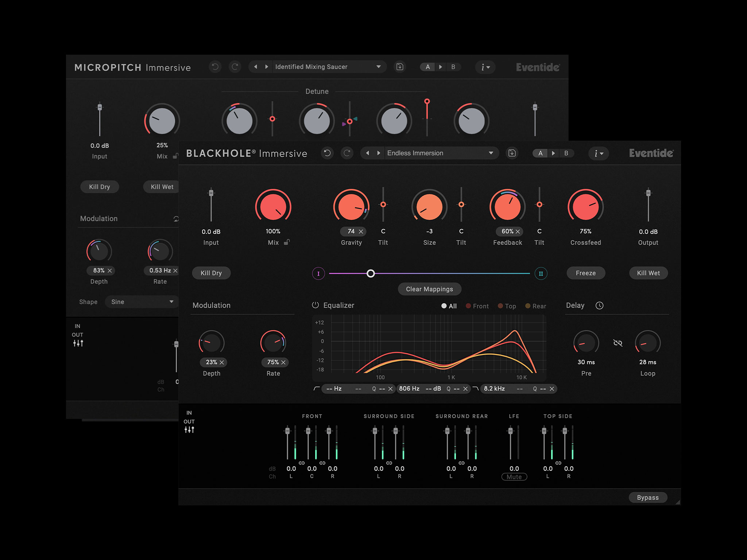
Task: Go to next preset in Blackhole window
Action: [x=379, y=153]
